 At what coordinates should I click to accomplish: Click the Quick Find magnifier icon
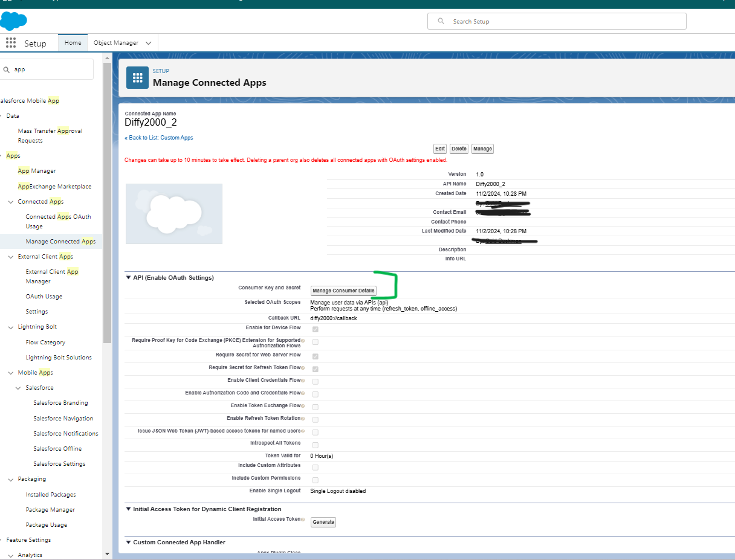click(7, 69)
